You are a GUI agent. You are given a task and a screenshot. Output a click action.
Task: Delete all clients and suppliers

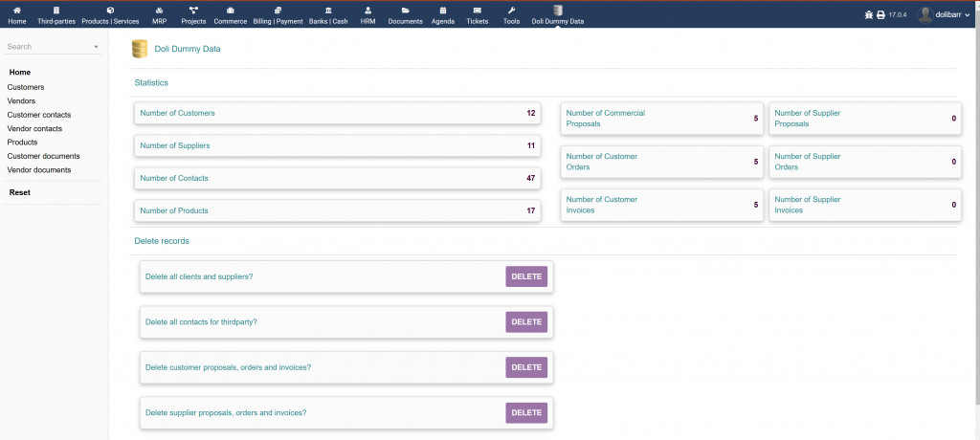point(526,276)
